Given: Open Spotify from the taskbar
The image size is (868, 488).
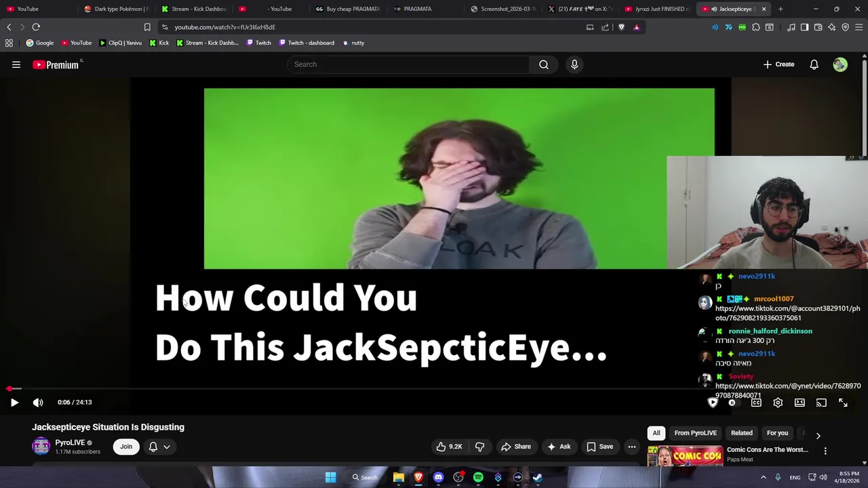Looking at the screenshot, I should pos(478,477).
